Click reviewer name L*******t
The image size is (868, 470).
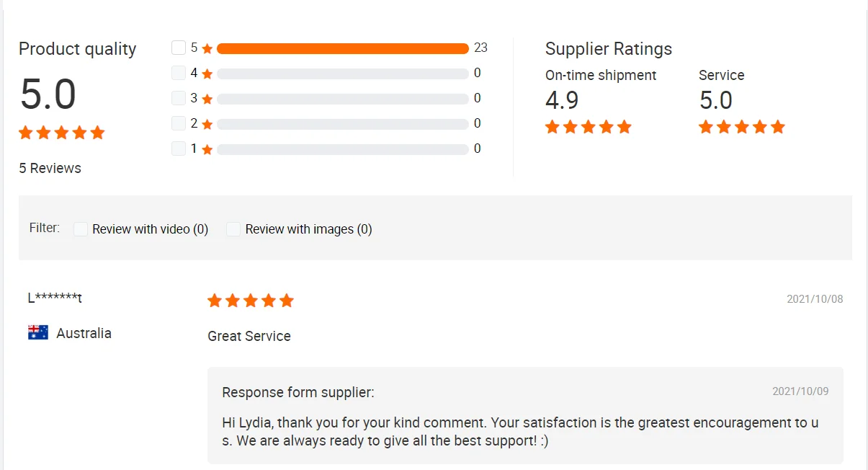point(55,298)
